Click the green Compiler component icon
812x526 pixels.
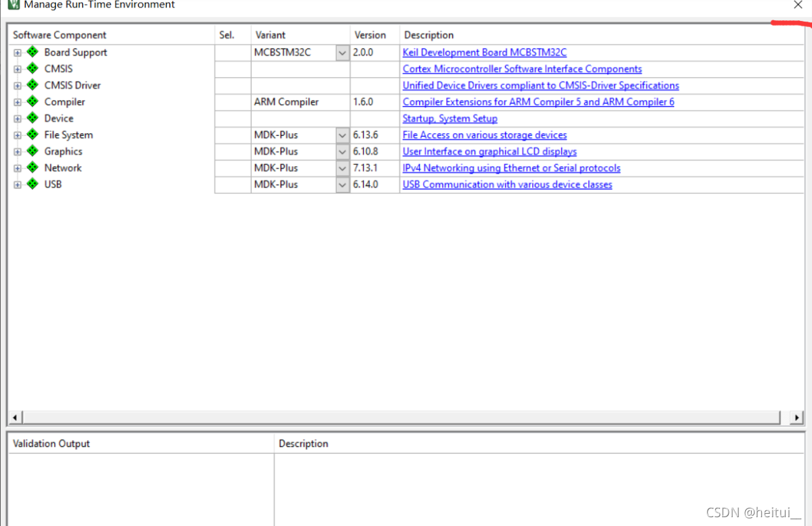tap(32, 101)
